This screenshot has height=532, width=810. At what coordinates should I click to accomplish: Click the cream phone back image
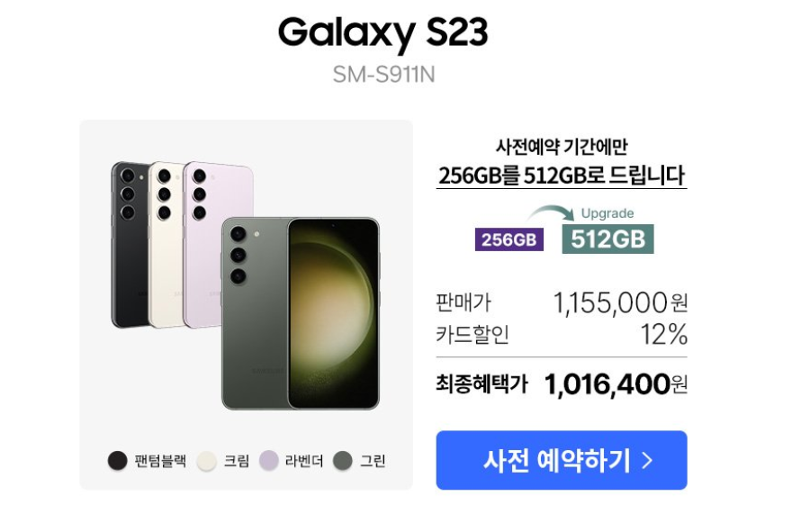166,244
